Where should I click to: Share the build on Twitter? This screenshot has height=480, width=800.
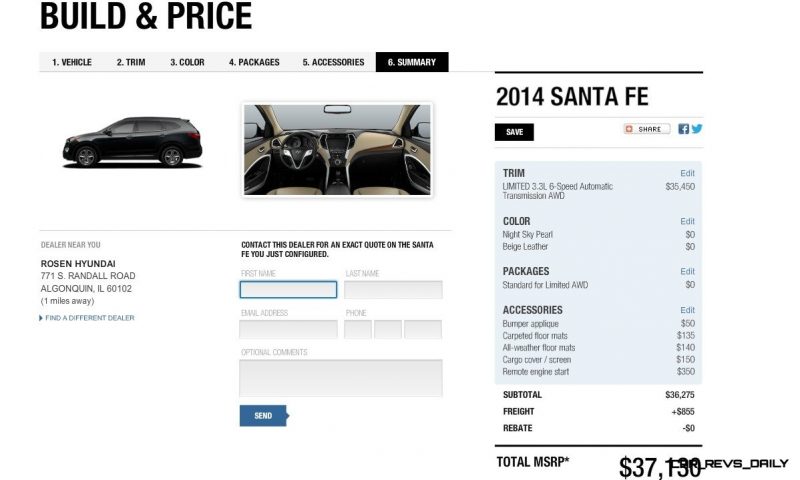(x=696, y=129)
